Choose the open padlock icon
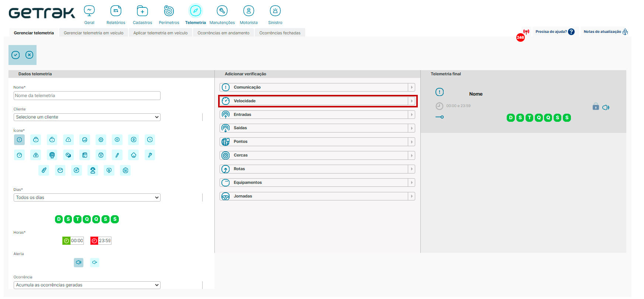The image size is (644, 299). tap(52, 140)
